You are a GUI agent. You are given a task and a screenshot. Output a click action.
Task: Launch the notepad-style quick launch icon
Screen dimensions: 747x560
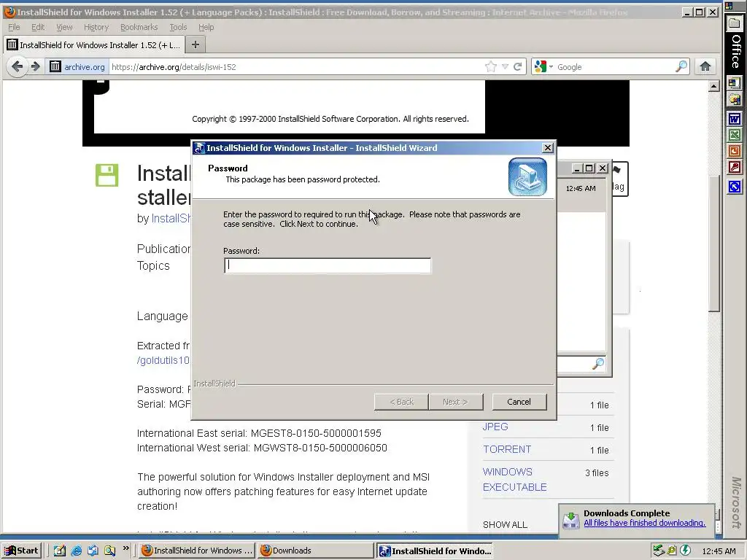pyautogui.click(x=60, y=551)
